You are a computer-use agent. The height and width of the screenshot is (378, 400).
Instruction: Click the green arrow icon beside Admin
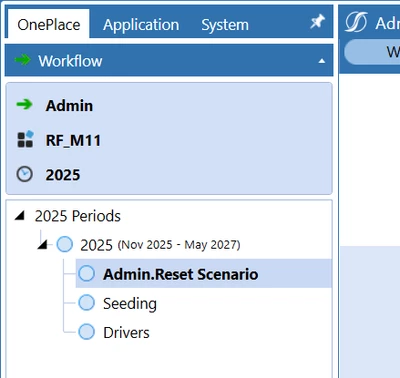24,105
